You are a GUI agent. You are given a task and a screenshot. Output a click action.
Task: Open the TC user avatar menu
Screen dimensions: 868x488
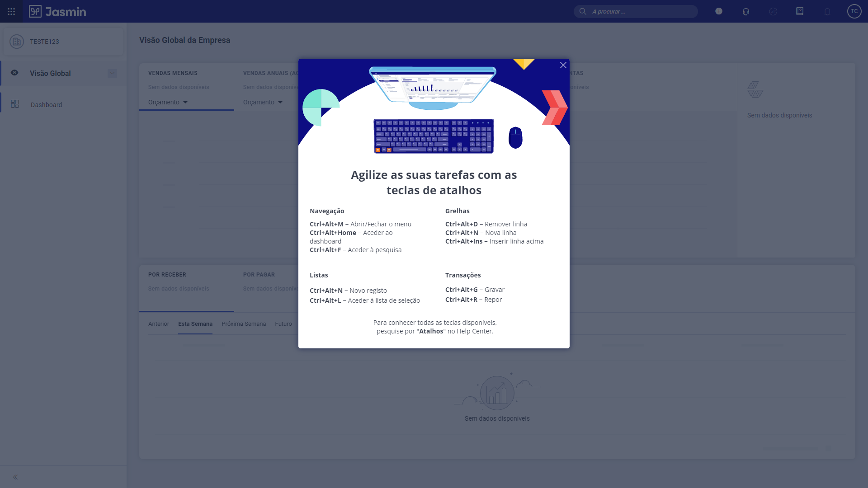click(x=854, y=11)
